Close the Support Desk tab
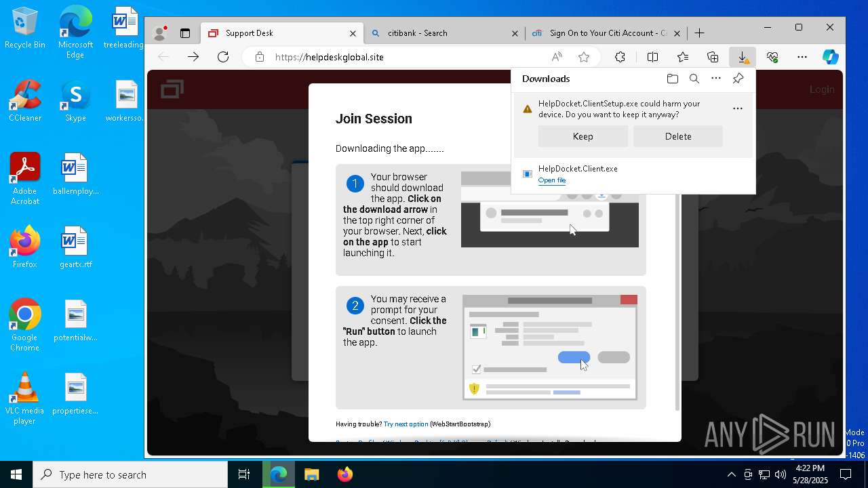Viewport: 868px width, 488px height. 353,33
